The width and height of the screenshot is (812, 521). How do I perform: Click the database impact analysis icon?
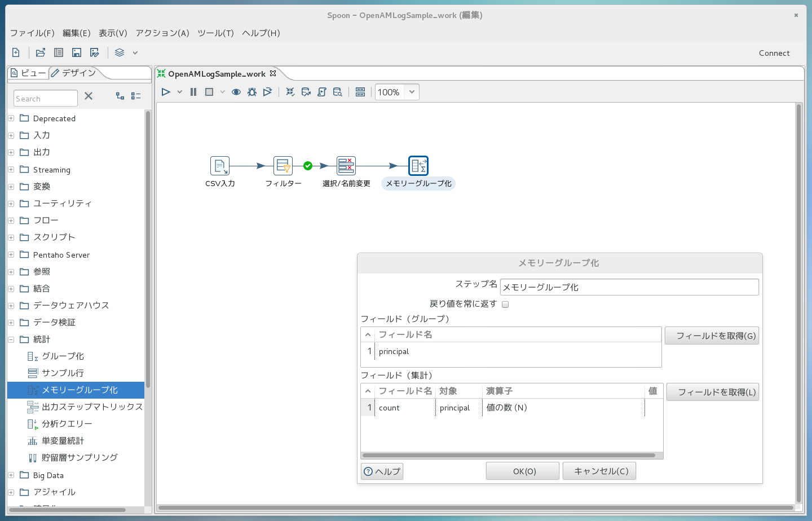point(306,92)
